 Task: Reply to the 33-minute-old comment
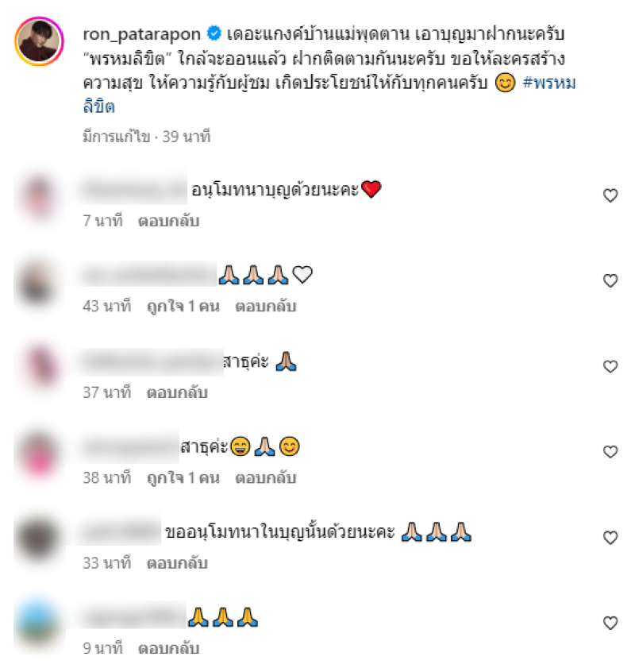click(177, 563)
